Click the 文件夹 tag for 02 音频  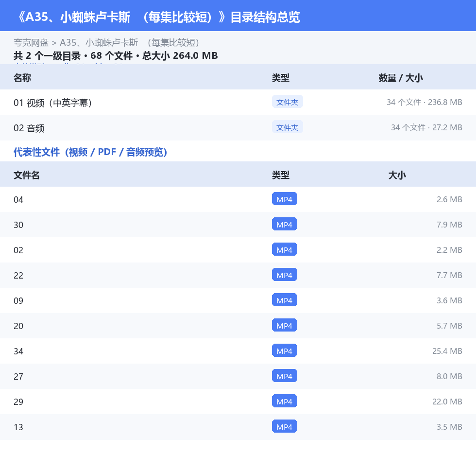287,127
